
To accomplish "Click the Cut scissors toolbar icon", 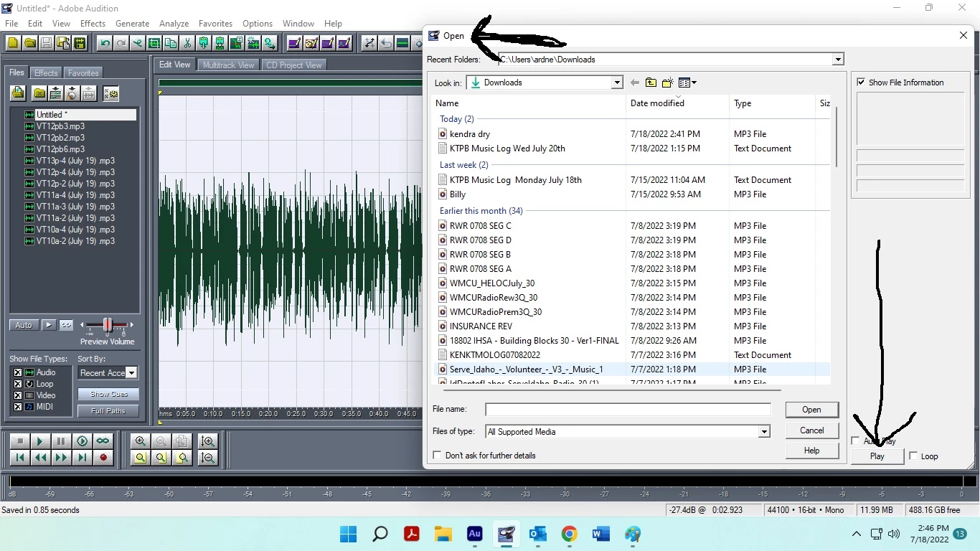I will point(187,43).
